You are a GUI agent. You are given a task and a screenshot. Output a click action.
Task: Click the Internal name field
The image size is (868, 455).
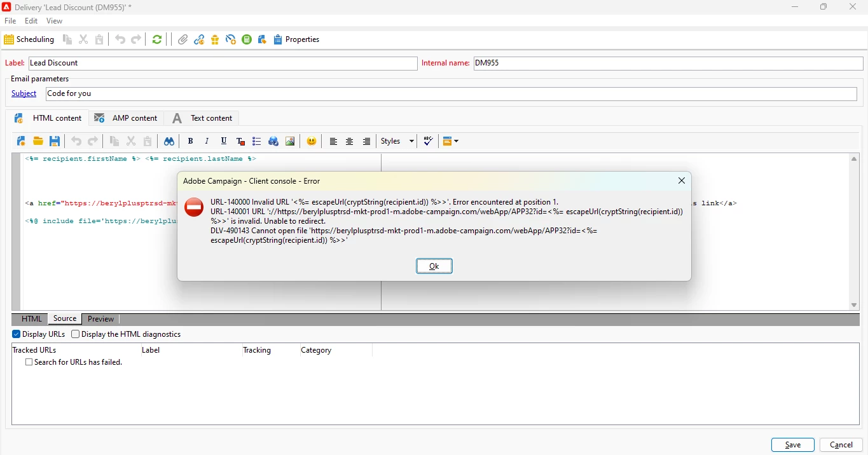(668, 64)
